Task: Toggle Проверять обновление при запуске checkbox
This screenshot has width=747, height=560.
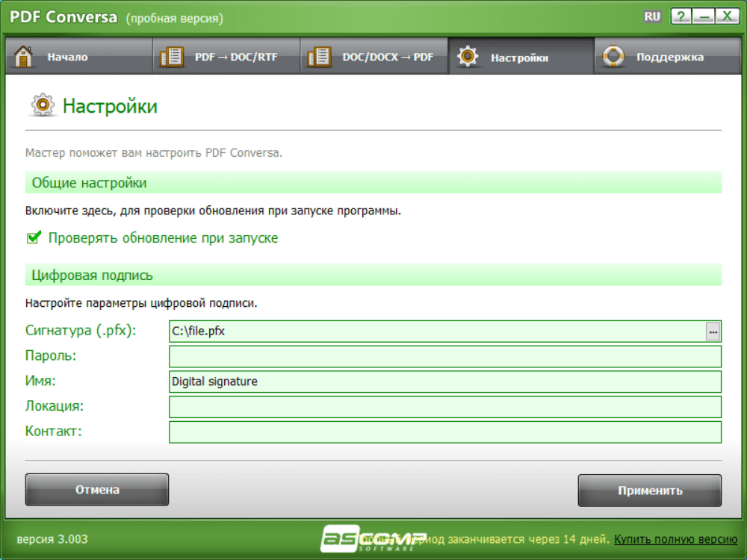Action: 34,237
